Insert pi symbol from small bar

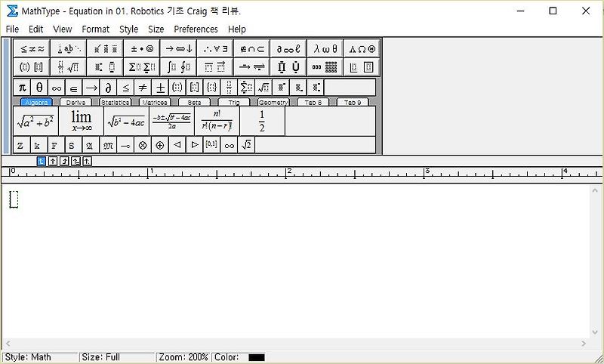pos(23,88)
